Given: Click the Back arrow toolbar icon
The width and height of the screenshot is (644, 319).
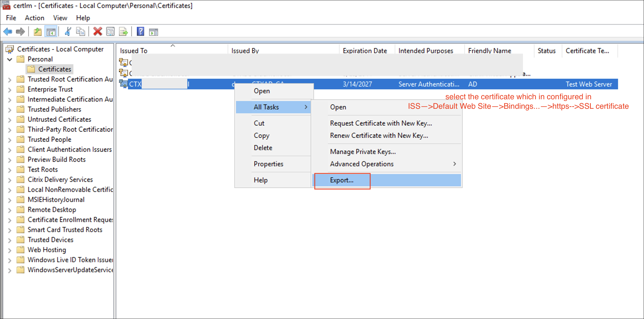Looking at the screenshot, I should coord(8,32).
